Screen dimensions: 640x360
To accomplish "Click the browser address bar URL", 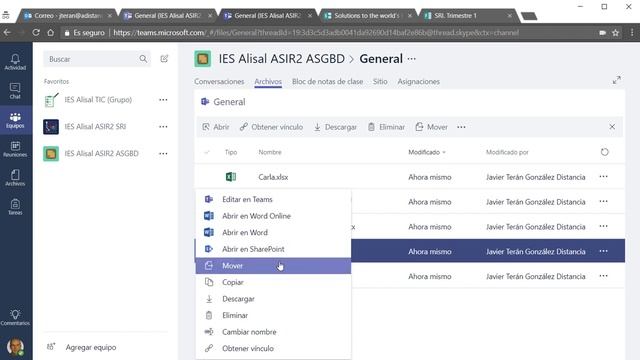I will (x=316, y=33).
